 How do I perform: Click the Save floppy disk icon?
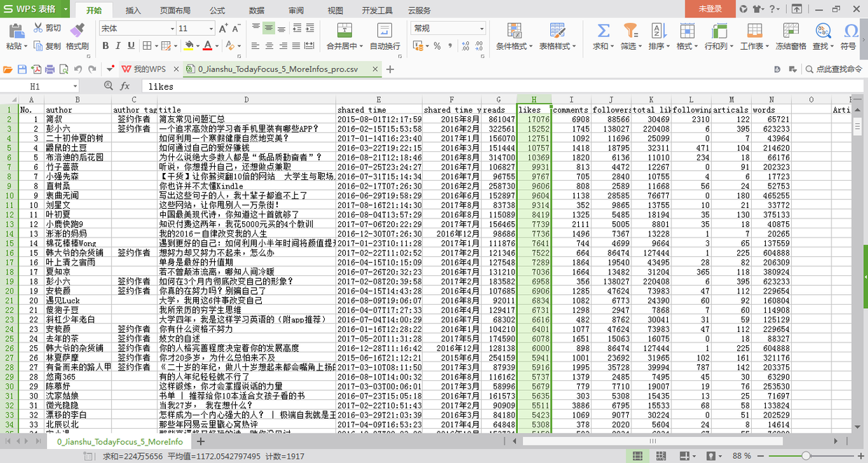pyautogui.click(x=22, y=69)
